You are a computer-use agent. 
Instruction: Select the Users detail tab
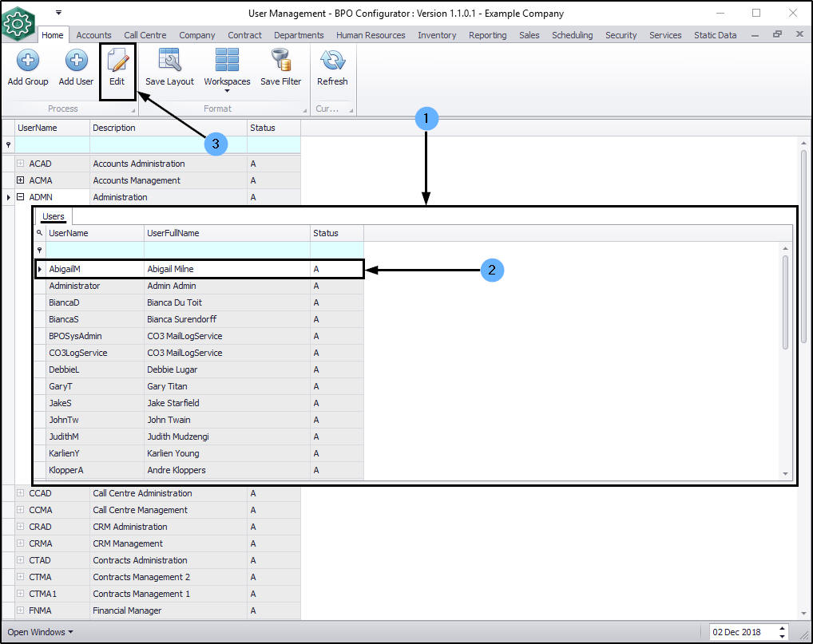coord(54,216)
